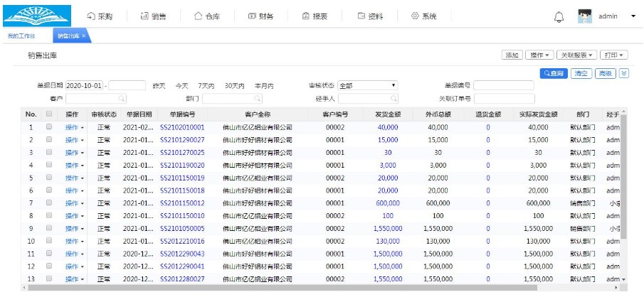Open document link SS2102010001

182,127
